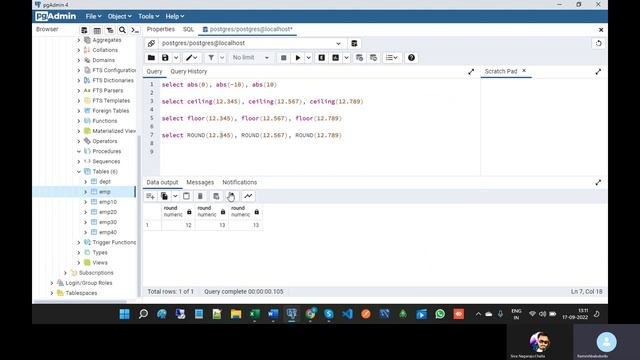
Task: Save data changes icon in output toolbar
Action: coord(216,196)
